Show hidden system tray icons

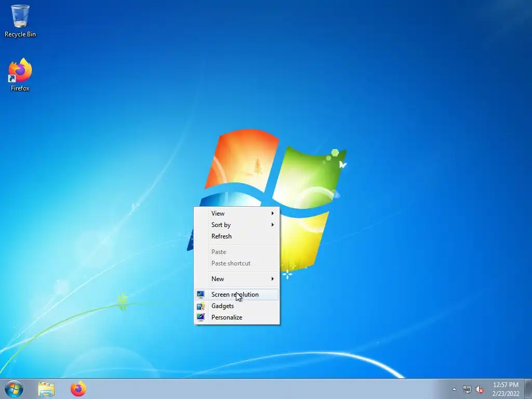coord(454,389)
